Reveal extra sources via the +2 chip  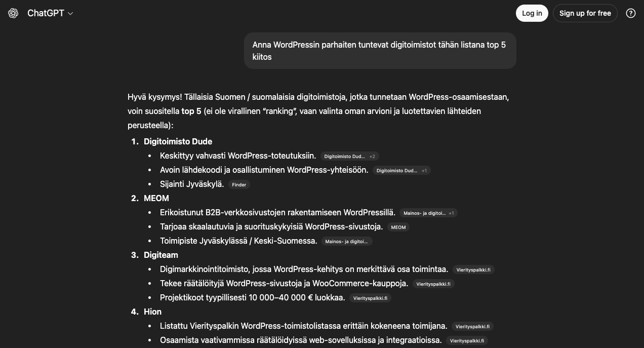click(x=372, y=156)
